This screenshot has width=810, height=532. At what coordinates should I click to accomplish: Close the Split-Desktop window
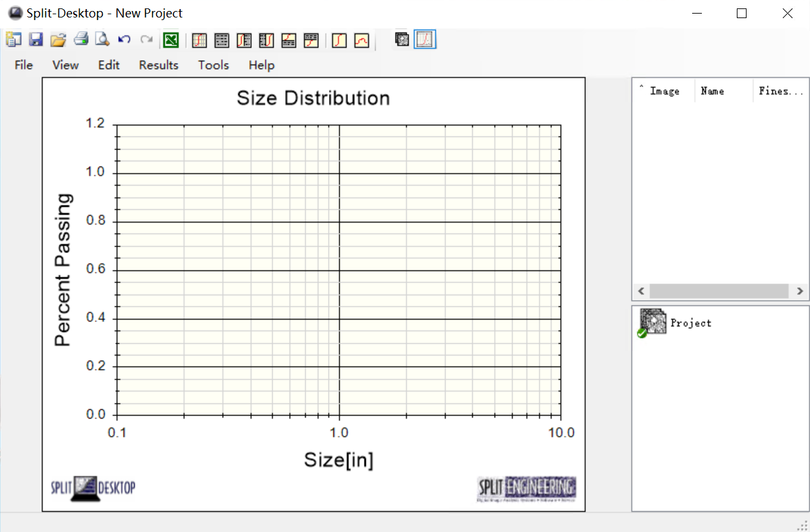click(787, 13)
